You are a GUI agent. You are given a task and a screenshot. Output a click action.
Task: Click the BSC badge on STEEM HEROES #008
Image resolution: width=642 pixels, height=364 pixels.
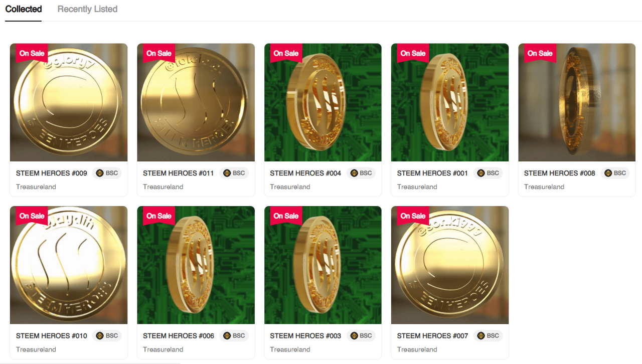click(615, 173)
